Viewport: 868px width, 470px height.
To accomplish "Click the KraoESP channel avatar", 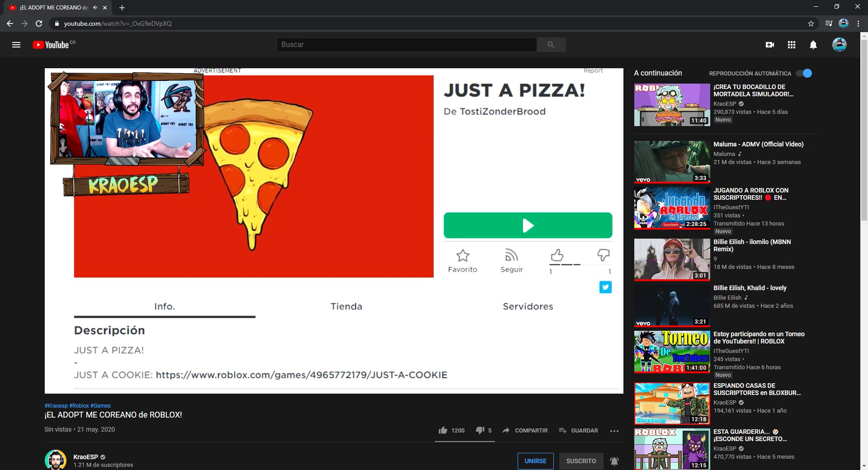I will (56, 460).
